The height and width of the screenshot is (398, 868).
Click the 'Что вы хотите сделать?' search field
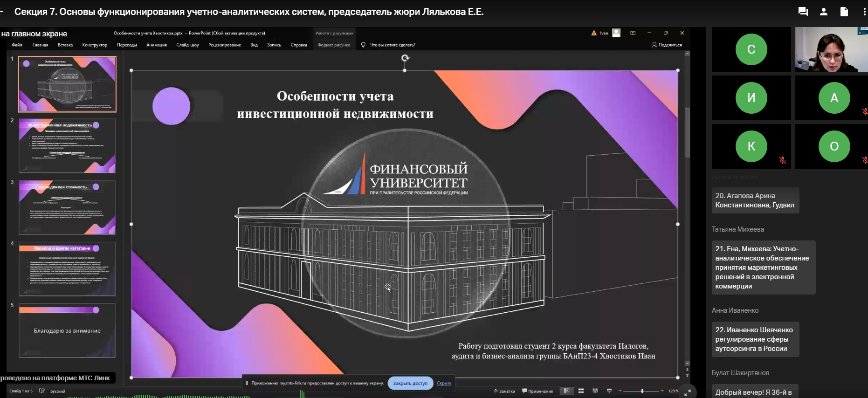pos(393,45)
